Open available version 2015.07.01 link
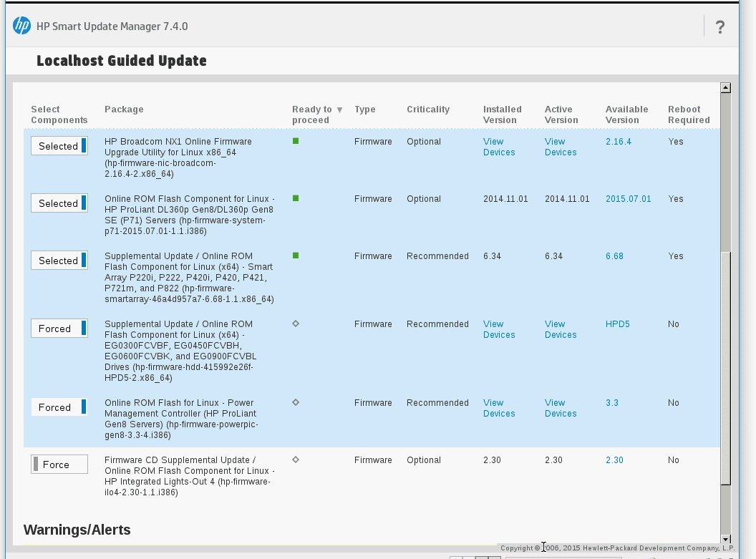The width and height of the screenshot is (756, 559). 629,198
